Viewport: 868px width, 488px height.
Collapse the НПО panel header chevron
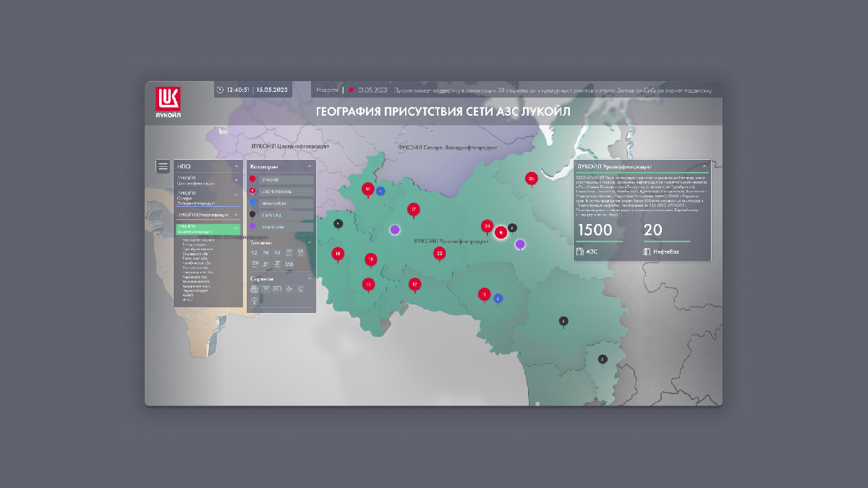pos(236,166)
